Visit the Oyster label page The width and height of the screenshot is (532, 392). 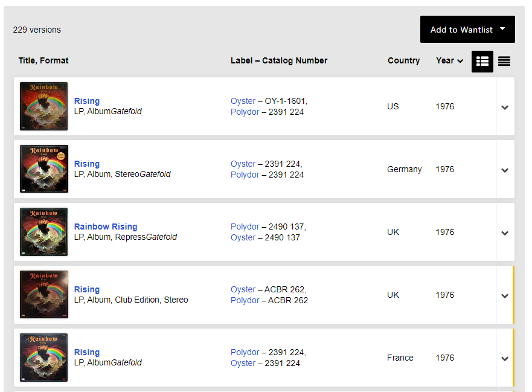(x=243, y=101)
